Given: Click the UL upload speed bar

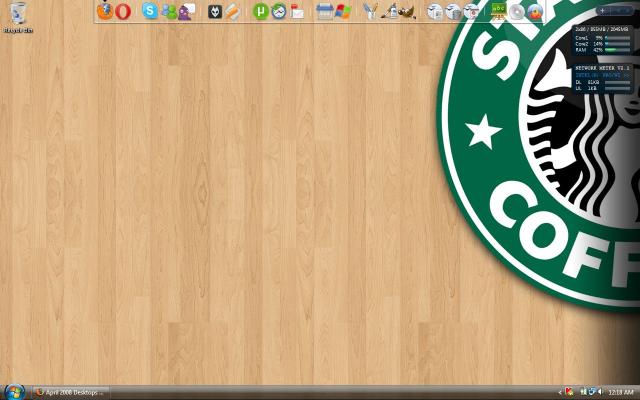Looking at the screenshot, I should (618, 88).
